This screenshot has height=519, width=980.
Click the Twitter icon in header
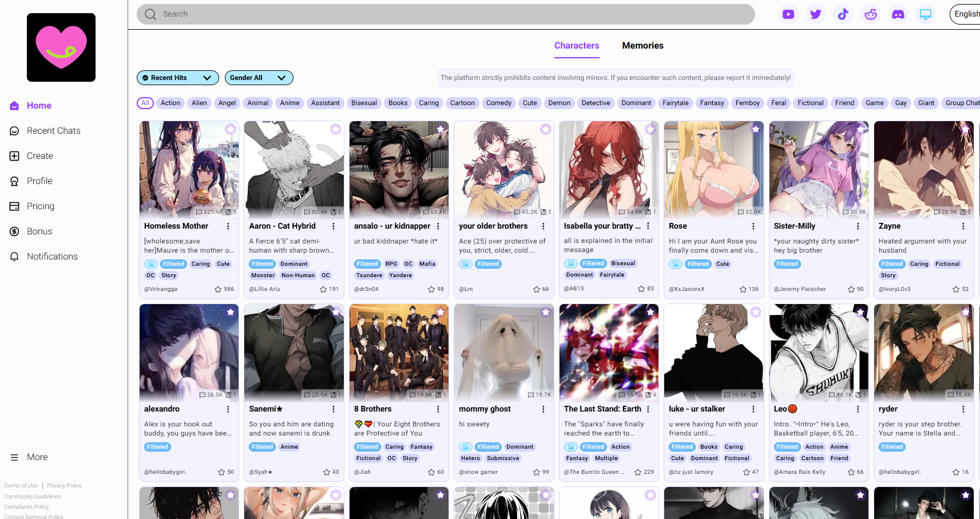815,14
